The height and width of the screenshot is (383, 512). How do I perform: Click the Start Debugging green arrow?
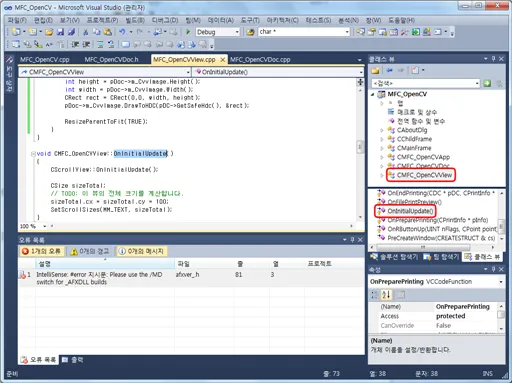click(x=188, y=32)
